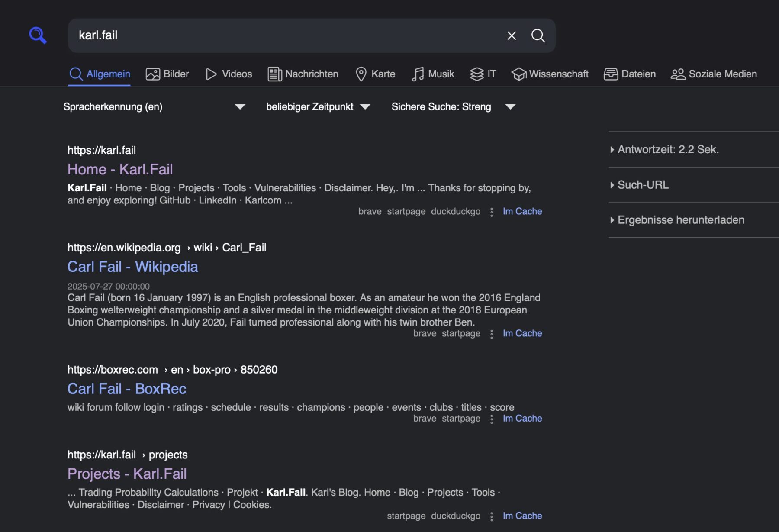Image resolution: width=779 pixels, height=532 pixels.
Task: Expand the Such-URL section
Action: (643, 185)
